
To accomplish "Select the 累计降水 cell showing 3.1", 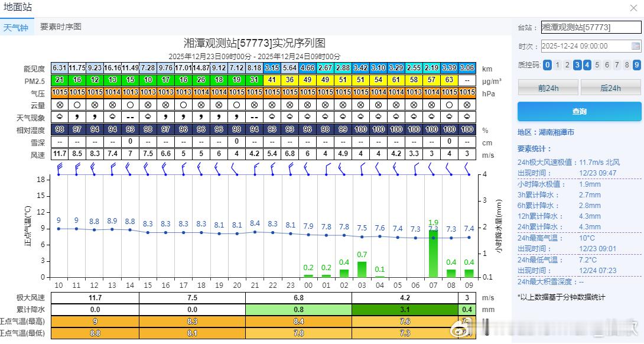I will (x=405, y=310).
